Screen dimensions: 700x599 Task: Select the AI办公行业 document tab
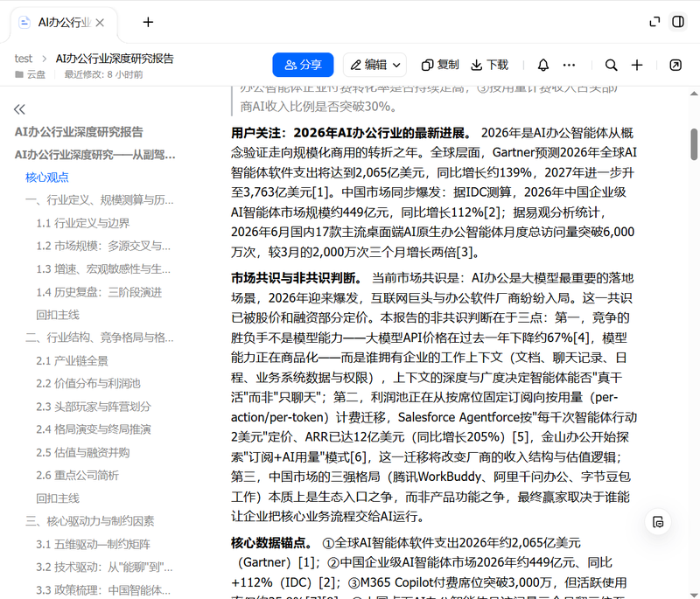(x=64, y=23)
